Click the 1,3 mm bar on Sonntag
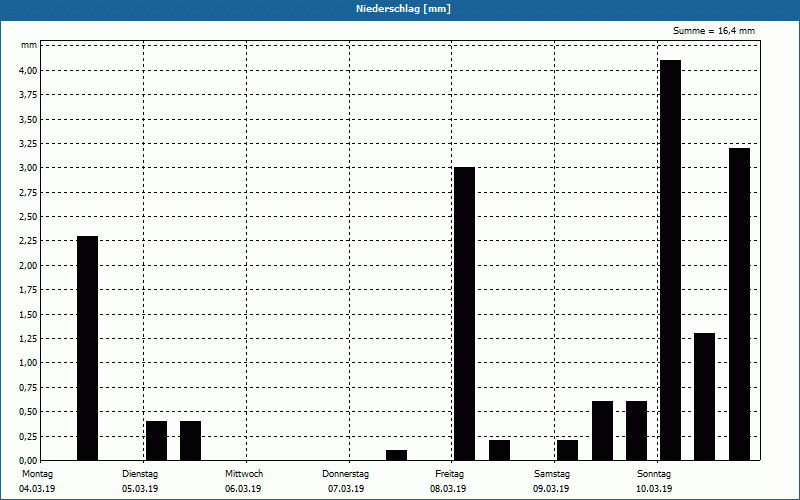This screenshot has height=500, width=800. coord(705,396)
